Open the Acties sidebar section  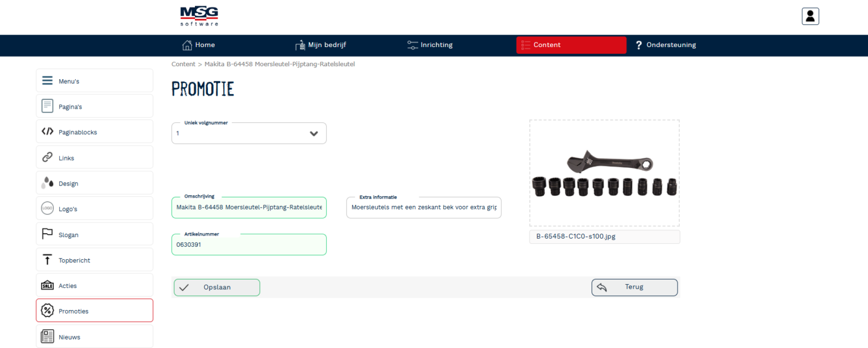coord(94,285)
